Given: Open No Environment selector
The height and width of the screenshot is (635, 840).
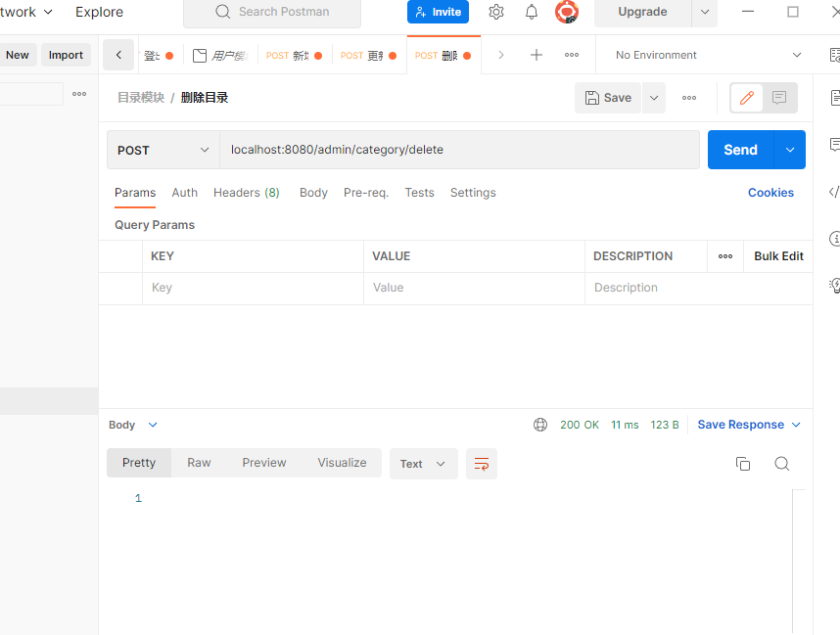Looking at the screenshot, I should point(708,55).
